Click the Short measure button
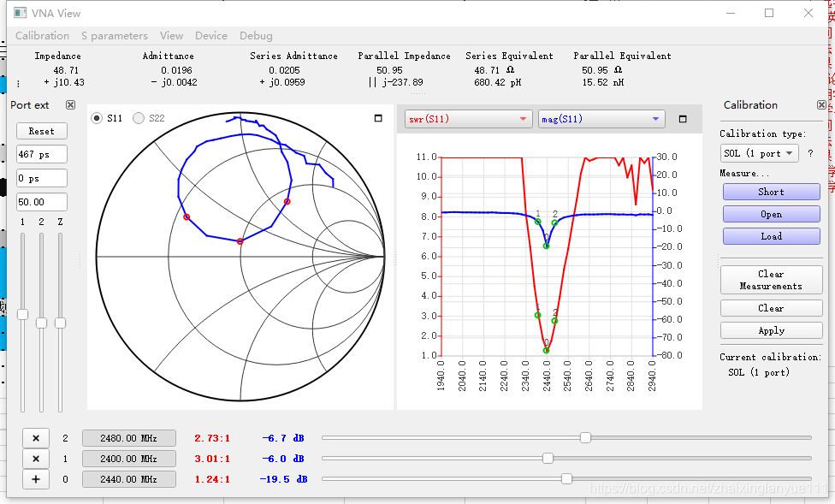 771,192
